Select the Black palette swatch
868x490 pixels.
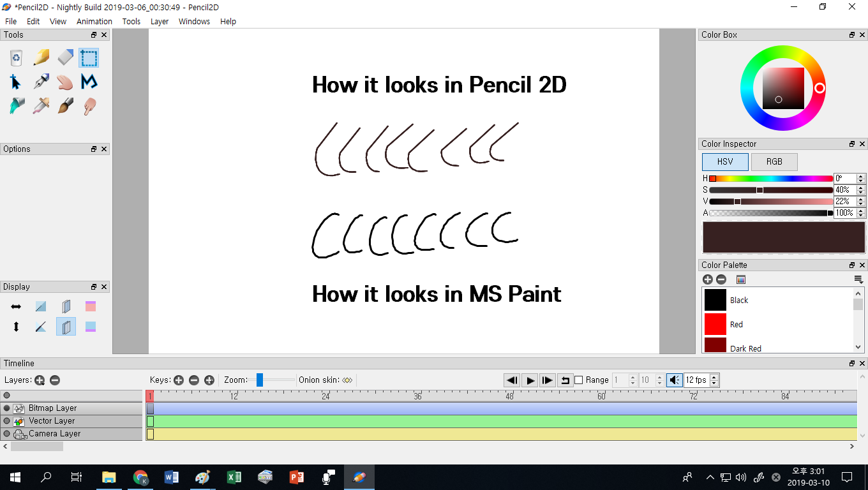click(x=715, y=300)
